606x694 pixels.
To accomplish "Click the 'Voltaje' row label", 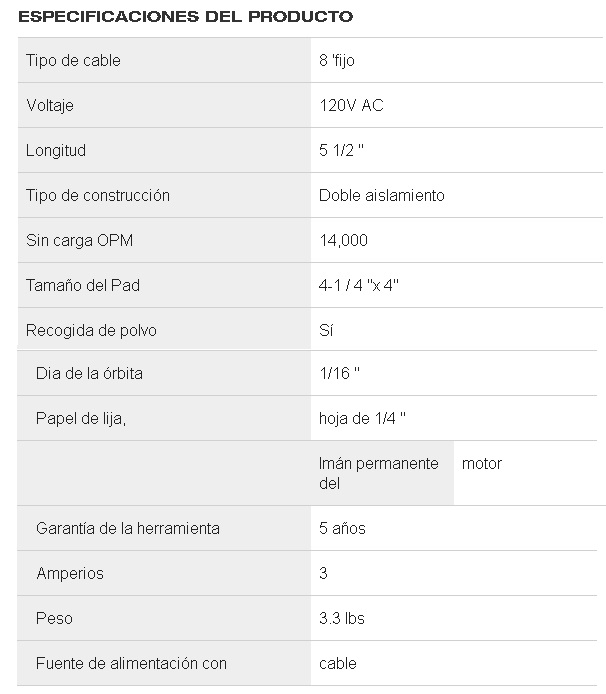I will pos(50,106).
